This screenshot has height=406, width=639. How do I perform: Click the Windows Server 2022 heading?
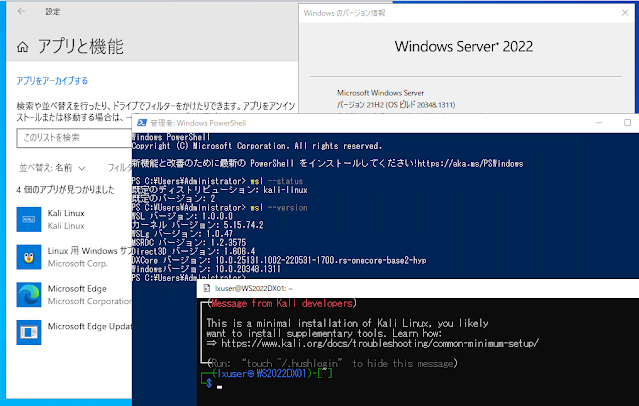click(463, 46)
